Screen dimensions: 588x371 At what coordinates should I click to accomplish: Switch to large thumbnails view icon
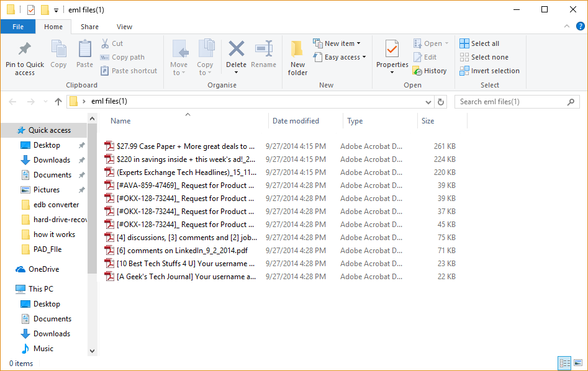(578, 363)
